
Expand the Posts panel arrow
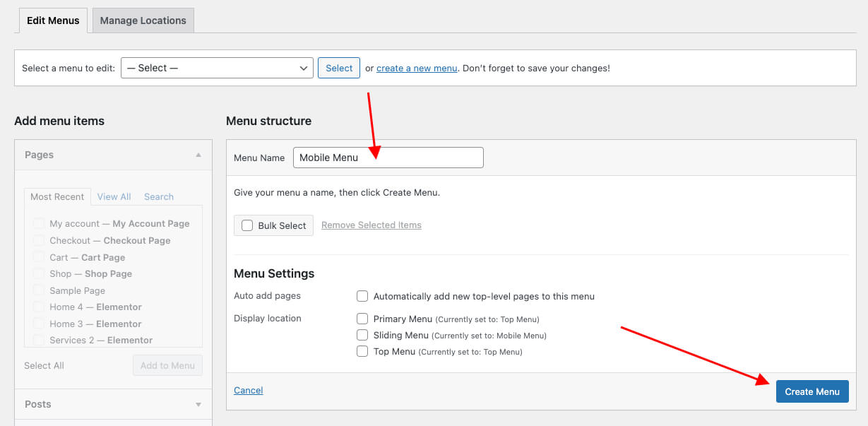(198, 404)
